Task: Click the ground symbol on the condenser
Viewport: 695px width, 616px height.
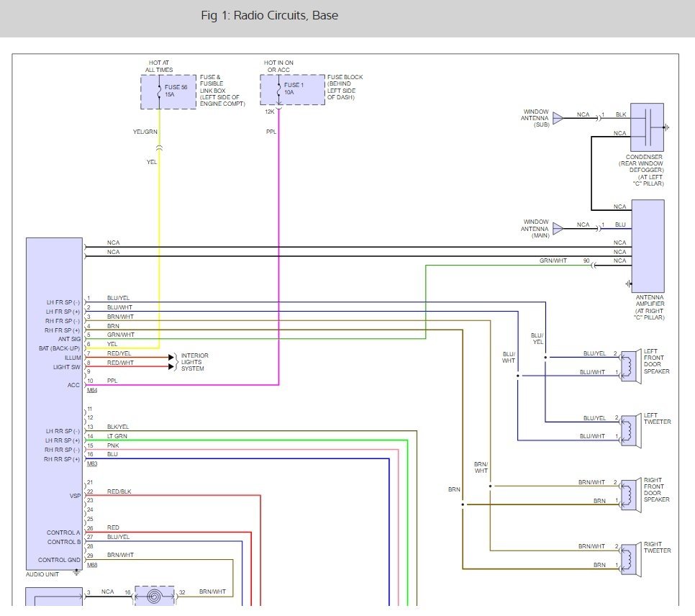Action: (666, 127)
